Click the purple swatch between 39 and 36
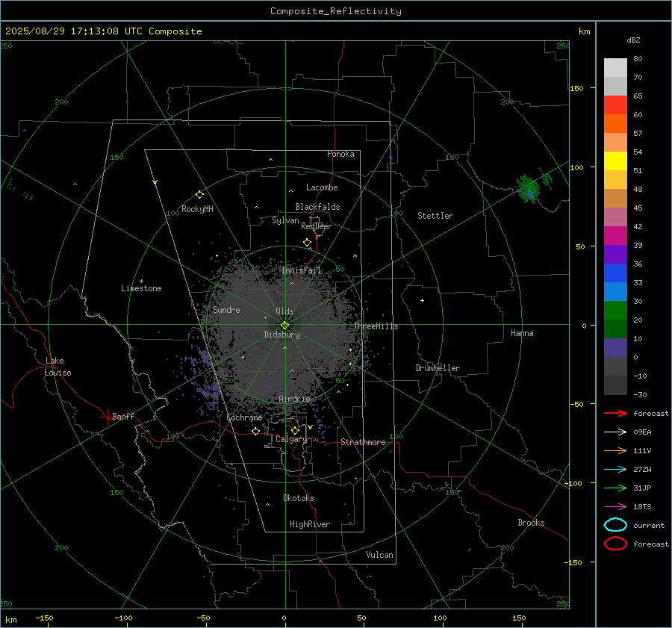This screenshot has width=672, height=628. click(x=615, y=255)
